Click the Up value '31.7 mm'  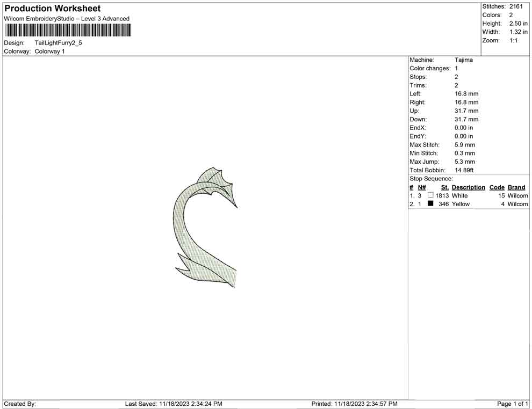click(x=466, y=111)
